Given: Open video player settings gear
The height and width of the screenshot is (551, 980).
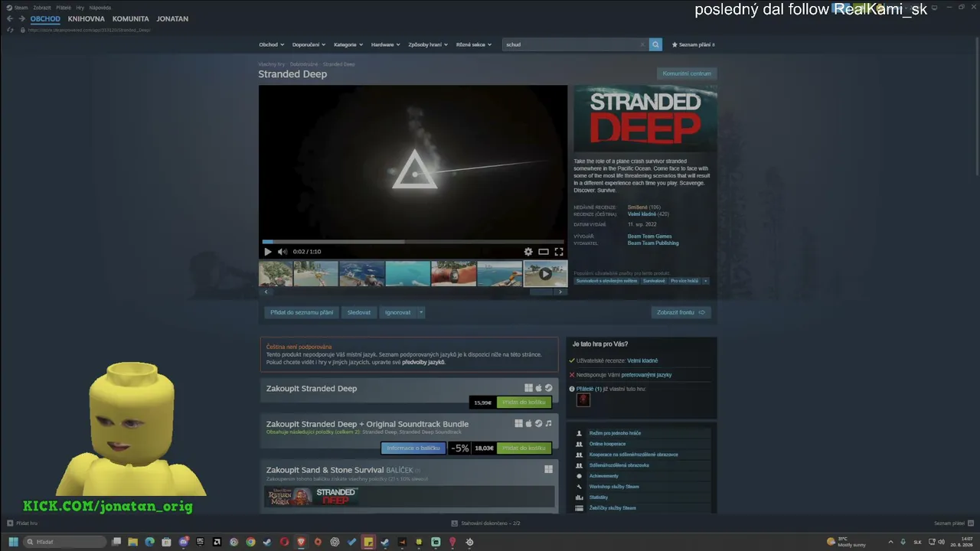Looking at the screenshot, I should pyautogui.click(x=528, y=252).
